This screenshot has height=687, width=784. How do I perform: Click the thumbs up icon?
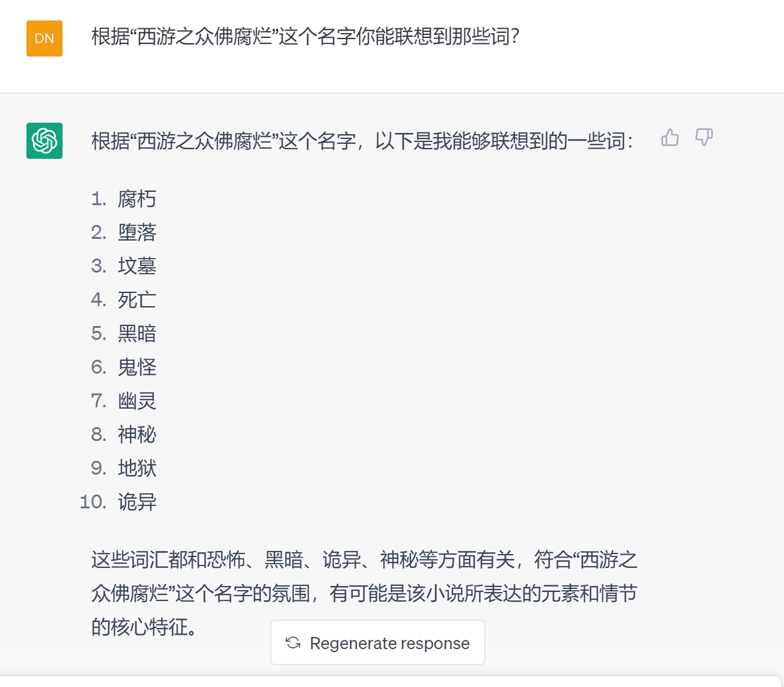[670, 137]
